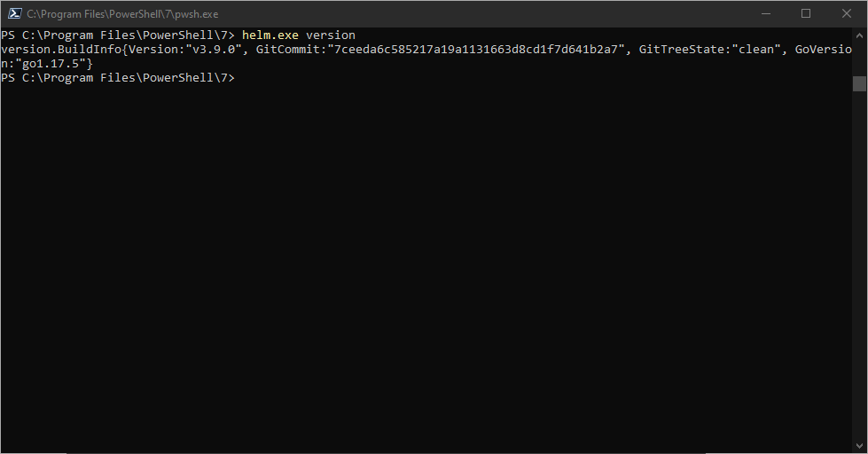The height and width of the screenshot is (454, 868).
Task: Click the scrollbar track below the thumb
Action: (x=859, y=266)
